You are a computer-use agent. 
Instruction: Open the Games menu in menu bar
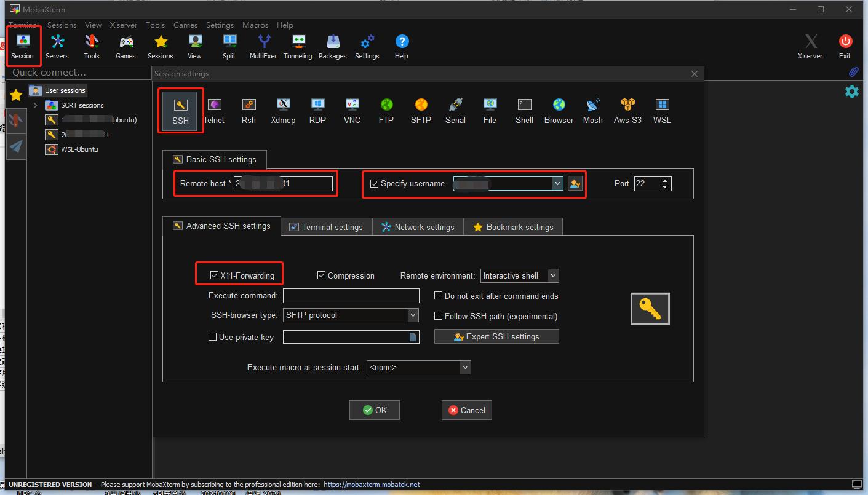185,25
